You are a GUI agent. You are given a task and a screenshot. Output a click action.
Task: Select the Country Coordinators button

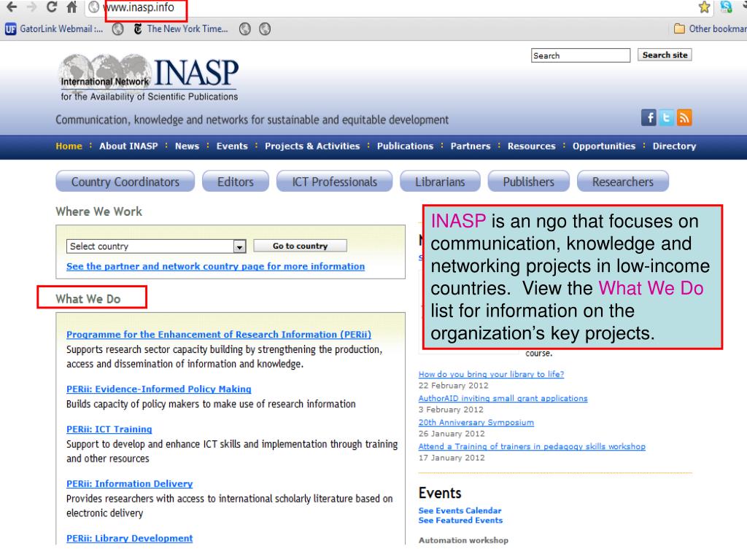pos(125,182)
